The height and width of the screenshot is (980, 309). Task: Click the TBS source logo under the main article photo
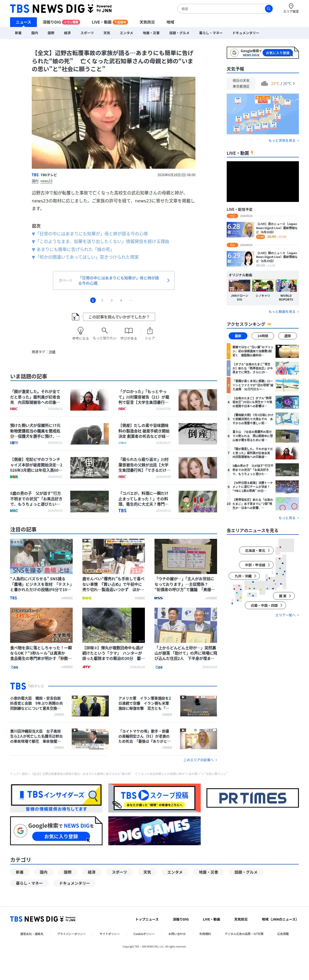35,175
